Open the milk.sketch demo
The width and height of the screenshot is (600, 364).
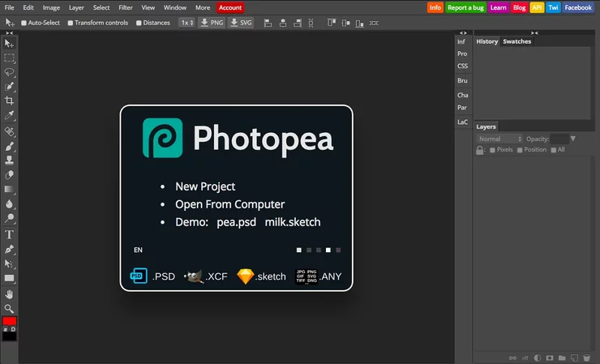pyautogui.click(x=293, y=222)
